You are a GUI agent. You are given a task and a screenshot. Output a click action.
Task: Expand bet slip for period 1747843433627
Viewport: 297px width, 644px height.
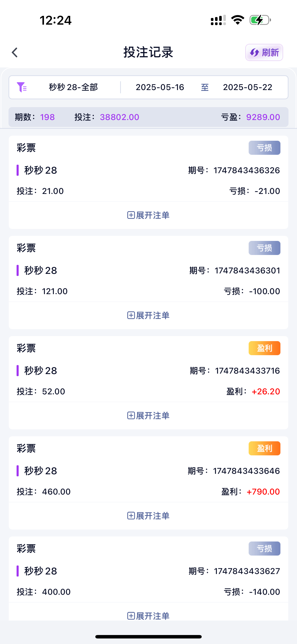pos(148,616)
